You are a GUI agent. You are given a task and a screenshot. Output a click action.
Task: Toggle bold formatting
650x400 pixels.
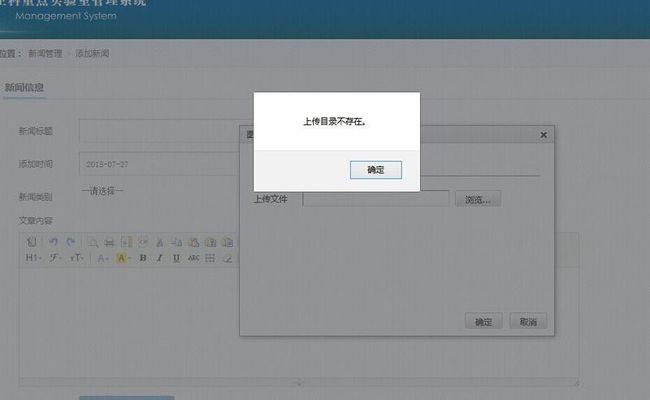143,258
